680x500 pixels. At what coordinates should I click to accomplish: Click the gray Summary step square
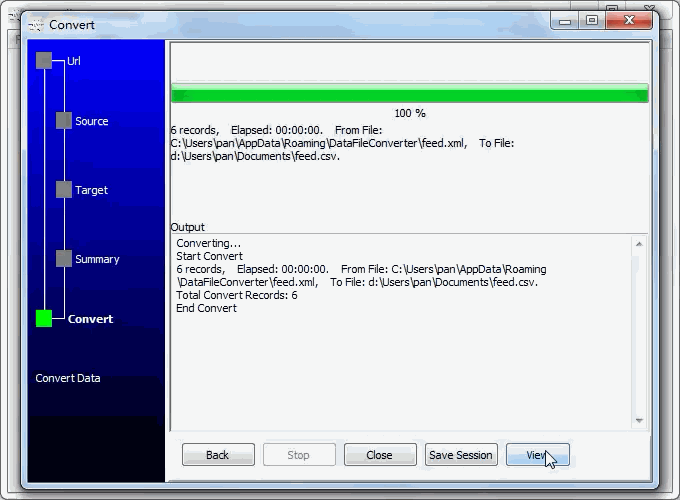64,259
